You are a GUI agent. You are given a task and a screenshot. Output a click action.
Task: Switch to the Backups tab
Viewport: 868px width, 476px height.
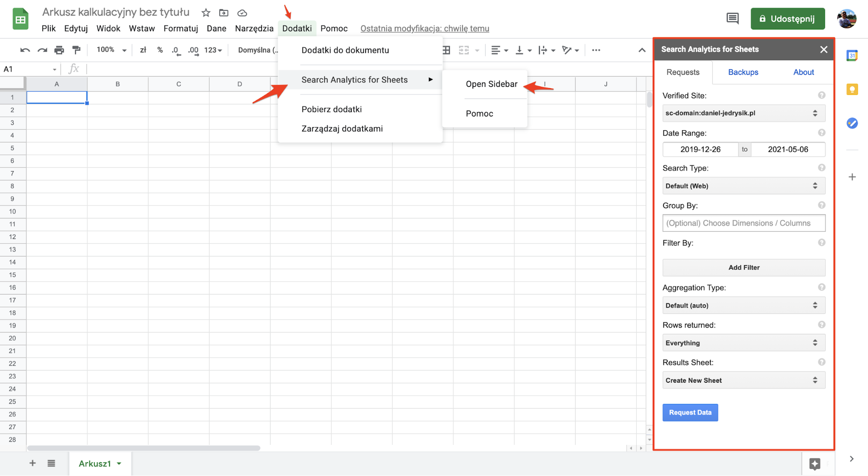[x=743, y=72]
